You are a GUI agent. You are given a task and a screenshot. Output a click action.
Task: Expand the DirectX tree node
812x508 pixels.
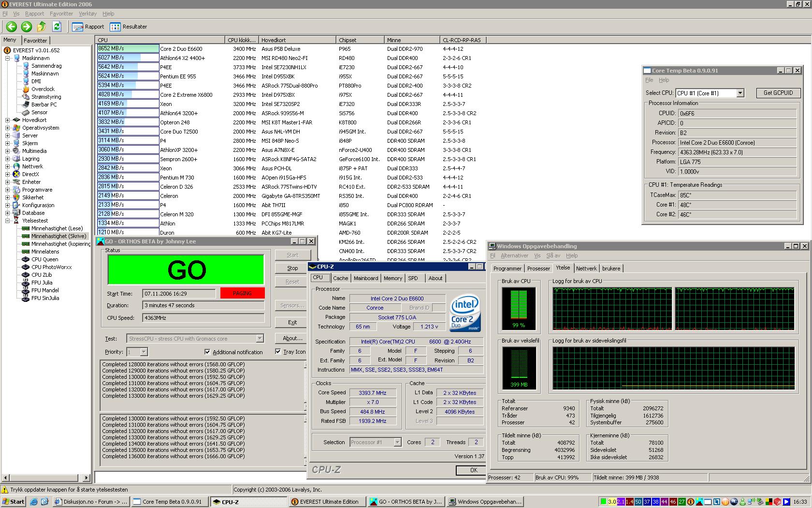tap(8, 174)
